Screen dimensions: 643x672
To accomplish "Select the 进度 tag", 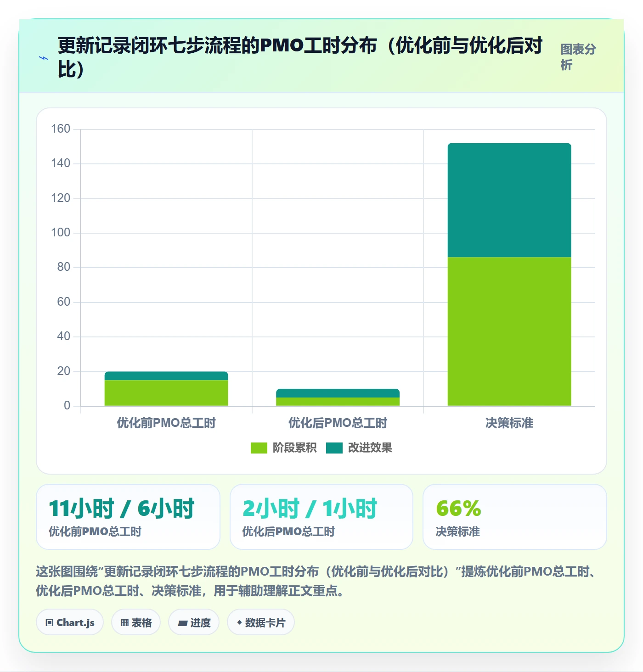I will point(194,622).
